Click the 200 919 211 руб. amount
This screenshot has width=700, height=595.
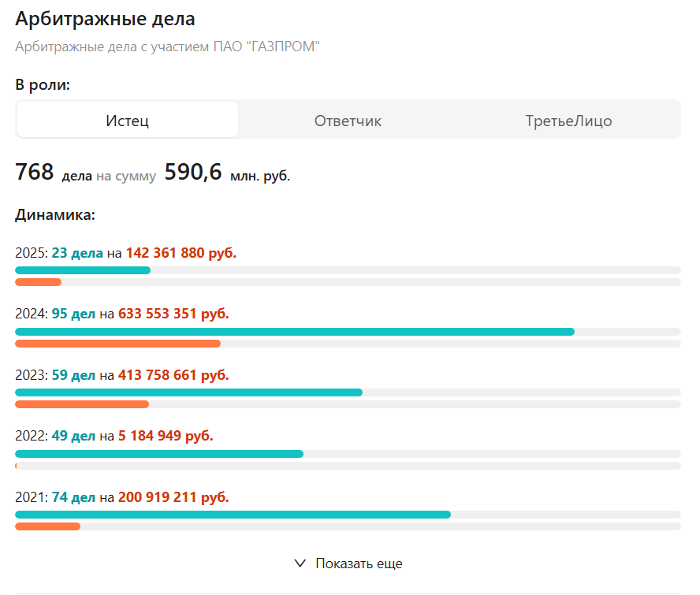(173, 497)
